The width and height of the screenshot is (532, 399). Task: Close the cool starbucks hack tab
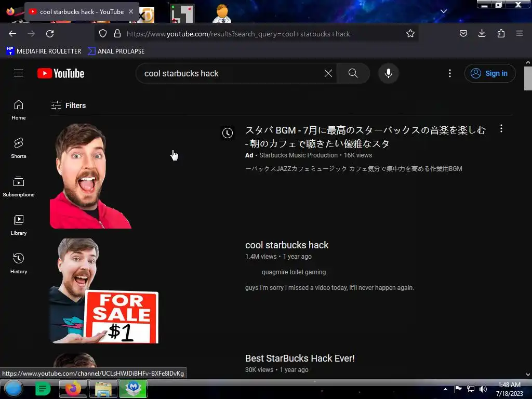point(131,11)
